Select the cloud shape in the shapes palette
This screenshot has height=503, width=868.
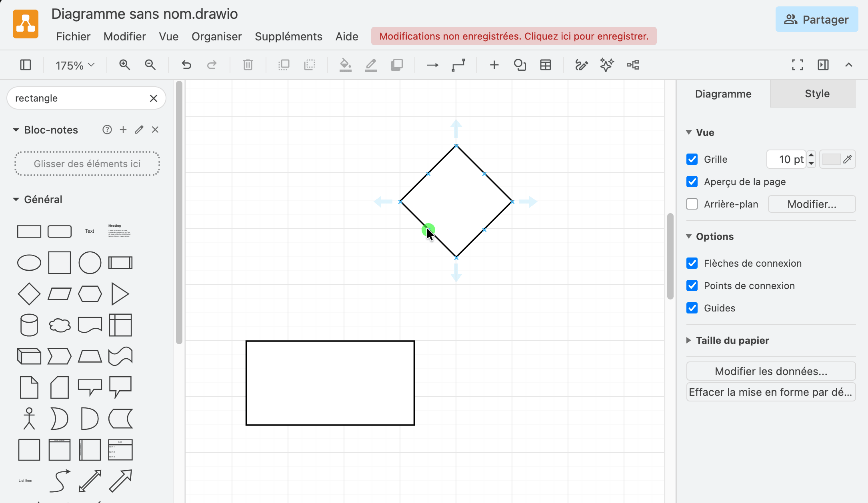point(60,325)
